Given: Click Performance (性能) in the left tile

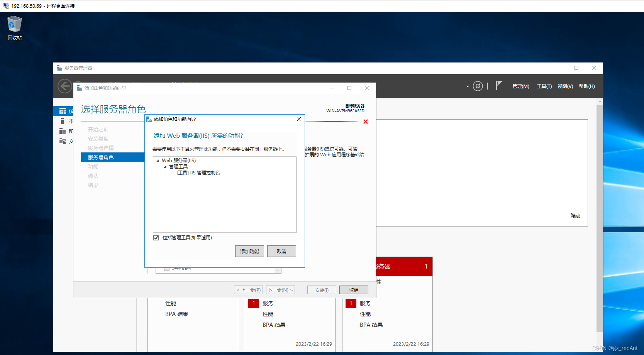Looking at the screenshot, I should (171, 303).
